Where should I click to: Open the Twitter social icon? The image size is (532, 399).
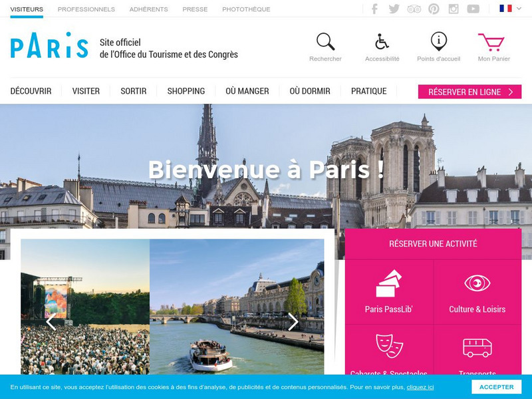coord(394,9)
